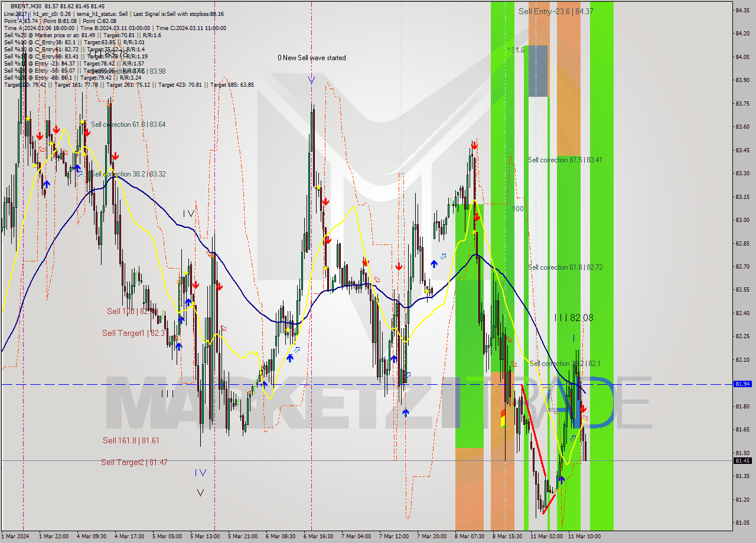This screenshot has height=543, width=756.
Task: Click the current price marker 81.45
Action: coord(743,460)
